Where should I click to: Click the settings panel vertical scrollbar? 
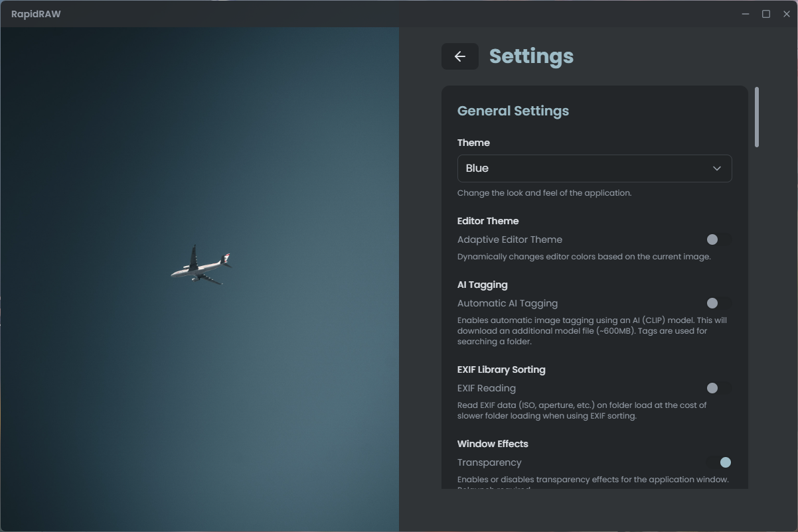point(757,117)
